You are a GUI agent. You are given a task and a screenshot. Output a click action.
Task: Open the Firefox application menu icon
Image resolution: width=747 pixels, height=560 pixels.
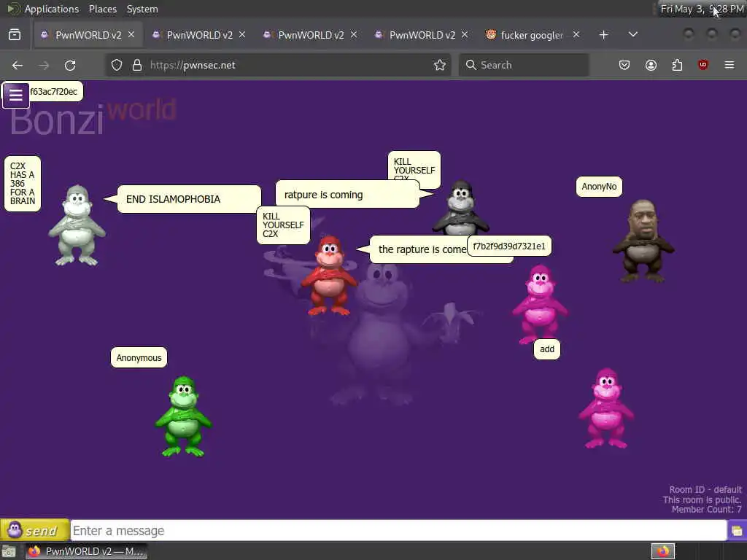click(x=729, y=65)
